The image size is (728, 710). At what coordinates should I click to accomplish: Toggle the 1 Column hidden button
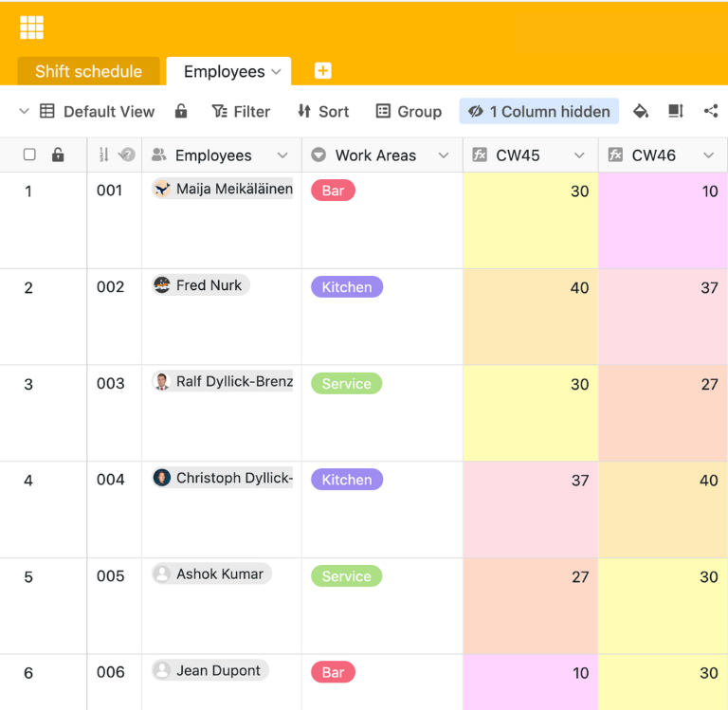coord(538,112)
